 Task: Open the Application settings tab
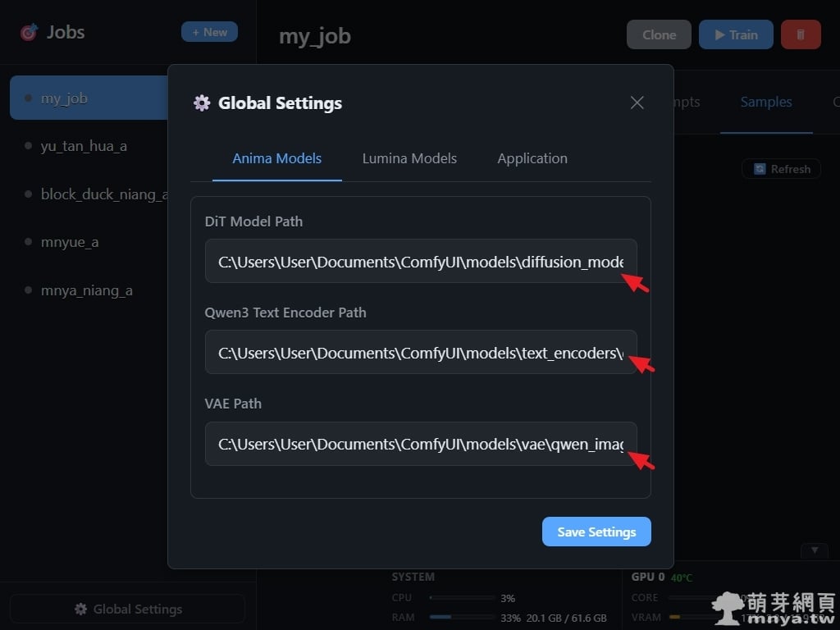click(532, 158)
